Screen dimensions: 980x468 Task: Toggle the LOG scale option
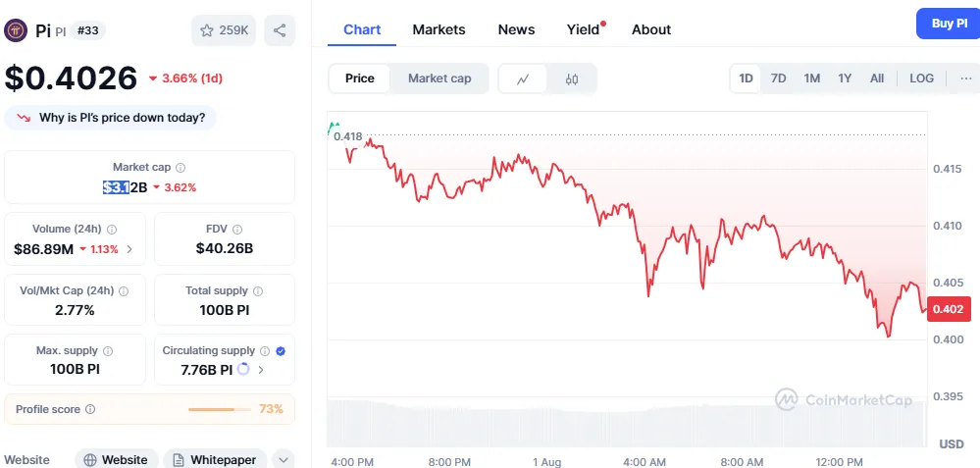[x=921, y=78]
